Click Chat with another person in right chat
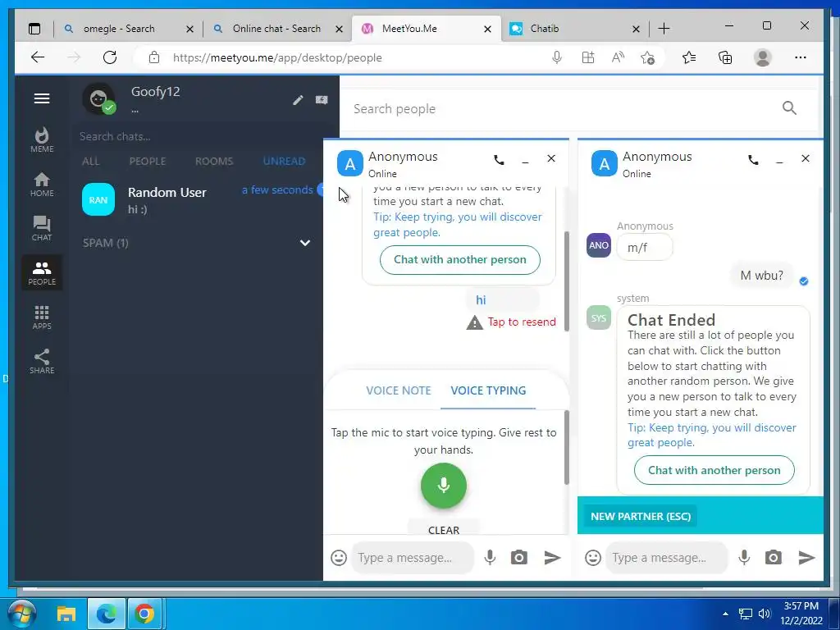The height and width of the screenshot is (630, 840). 714,470
